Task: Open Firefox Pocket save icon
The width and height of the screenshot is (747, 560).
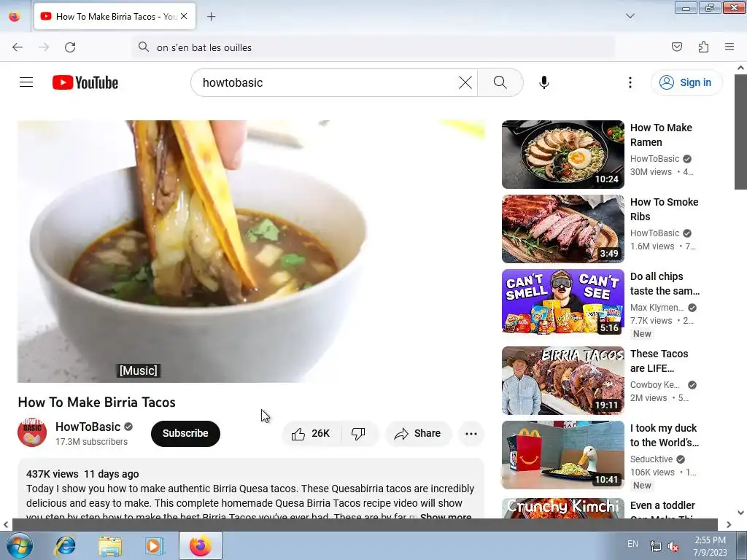Action: pos(676,47)
